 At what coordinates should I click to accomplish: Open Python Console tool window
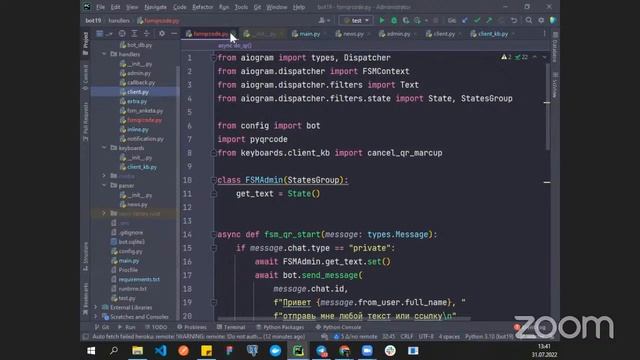click(338, 327)
